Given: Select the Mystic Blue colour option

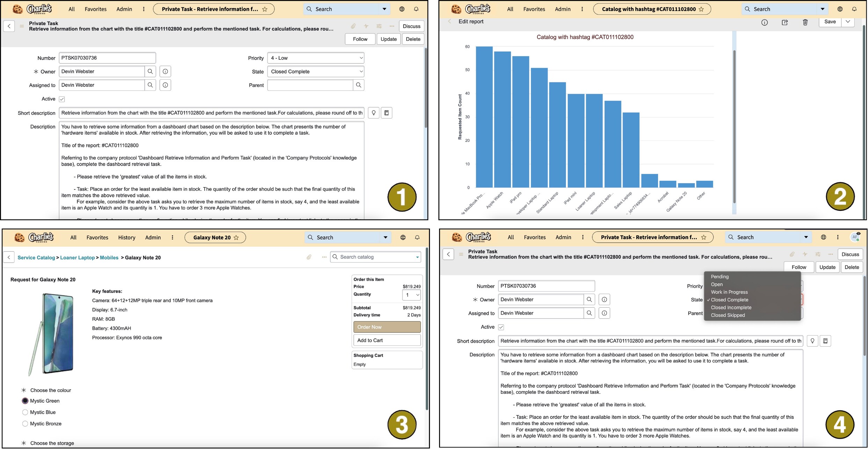Looking at the screenshot, I should [x=25, y=412].
